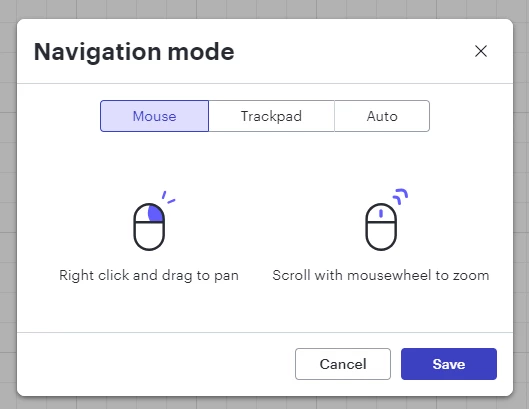Choose the Auto navigation mode

pyautogui.click(x=382, y=116)
